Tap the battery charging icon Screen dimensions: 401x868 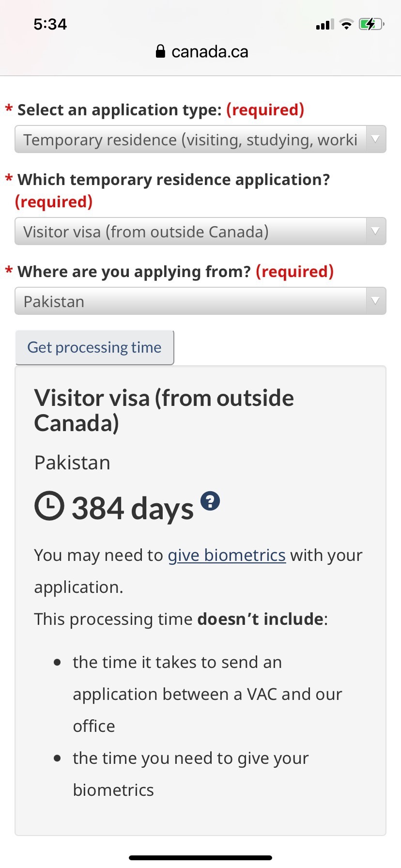(x=371, y=24)
